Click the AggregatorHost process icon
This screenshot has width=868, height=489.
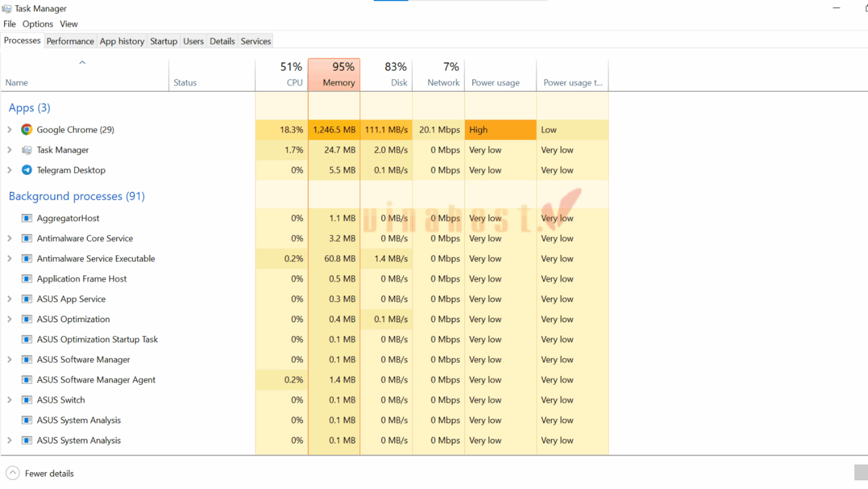click(x=27, y=218)
